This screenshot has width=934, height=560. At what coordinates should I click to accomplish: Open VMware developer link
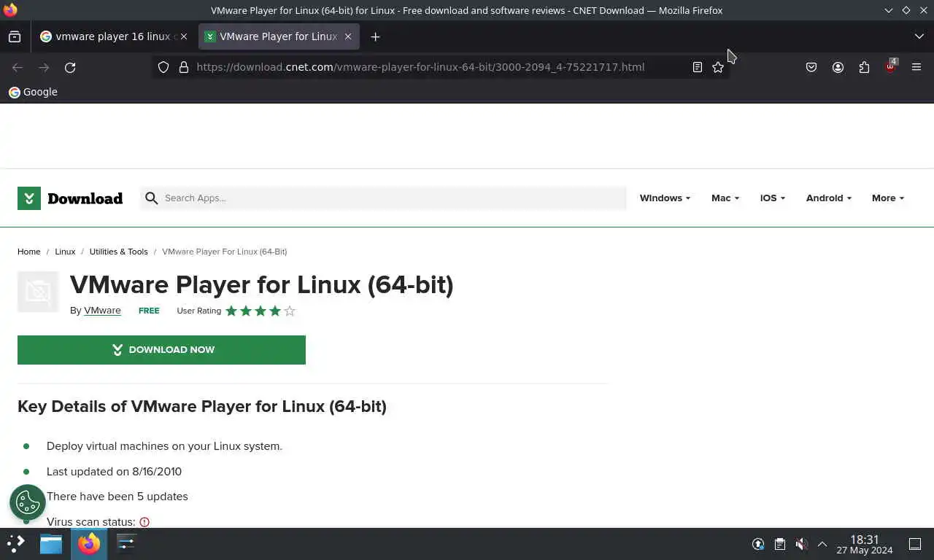102,311
